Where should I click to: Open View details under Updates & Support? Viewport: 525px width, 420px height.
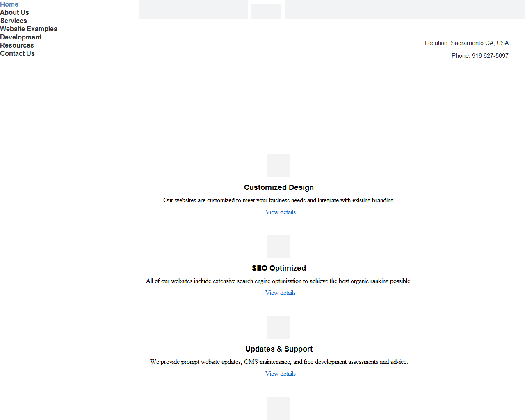click(x=281, y=374)
